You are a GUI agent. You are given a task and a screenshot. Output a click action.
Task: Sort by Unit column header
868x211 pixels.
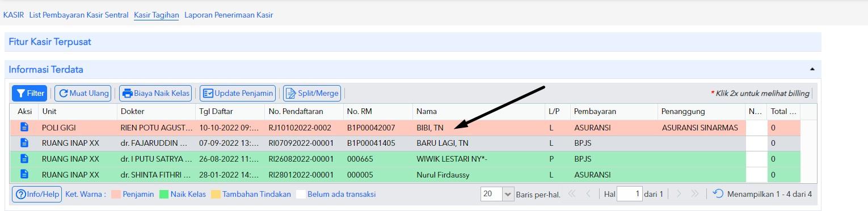click(77, 111)
